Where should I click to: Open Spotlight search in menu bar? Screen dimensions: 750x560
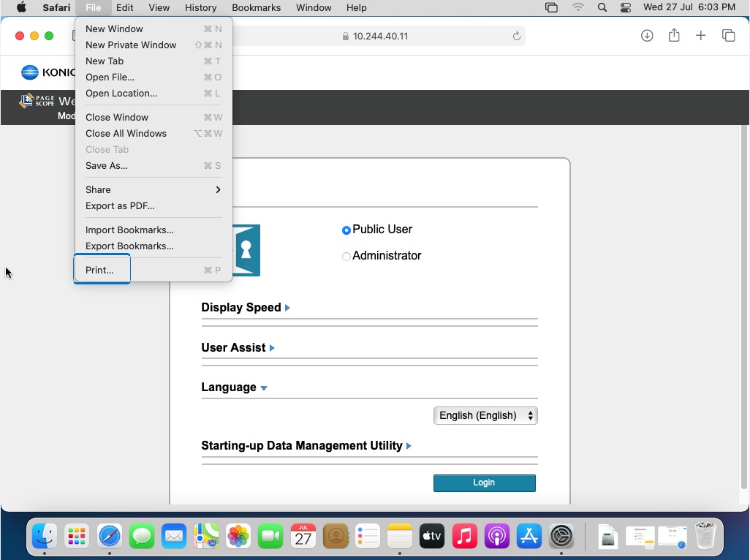pyautogui.click(x=602, y=7)
